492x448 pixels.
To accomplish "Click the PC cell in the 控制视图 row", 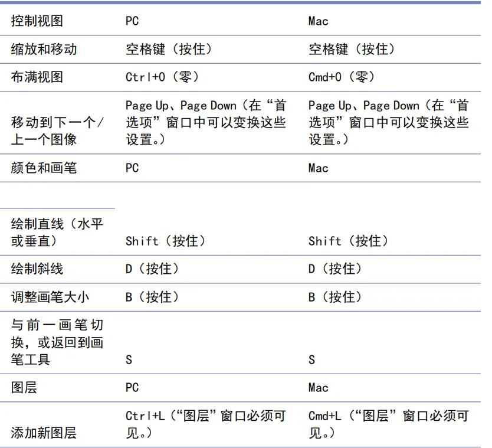I will [132, 21].
